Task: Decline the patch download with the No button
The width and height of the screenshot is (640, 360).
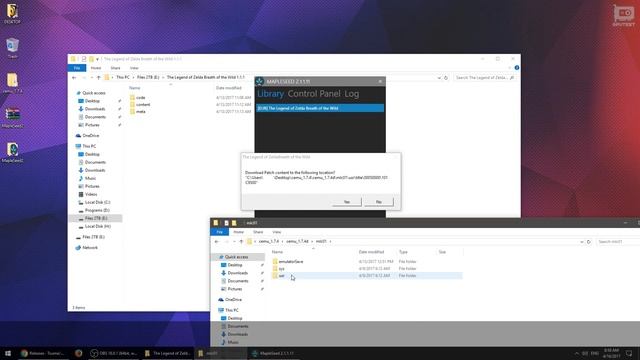Action: (378, 202)
